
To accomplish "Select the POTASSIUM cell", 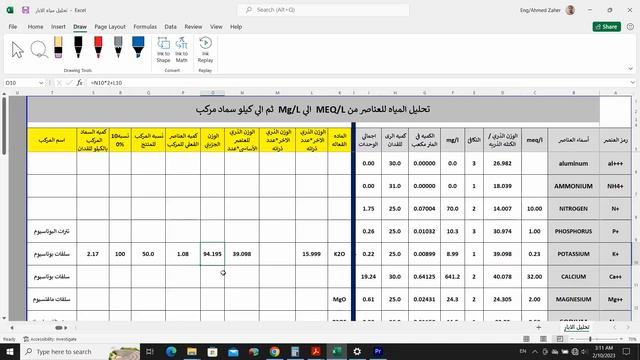I will coord(573,254).
